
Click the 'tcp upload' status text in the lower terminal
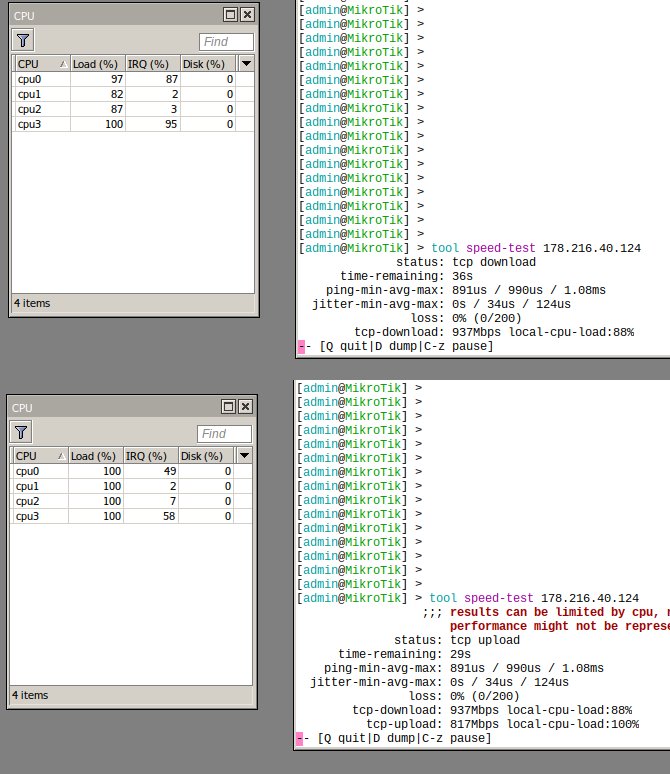pos(485,640)
